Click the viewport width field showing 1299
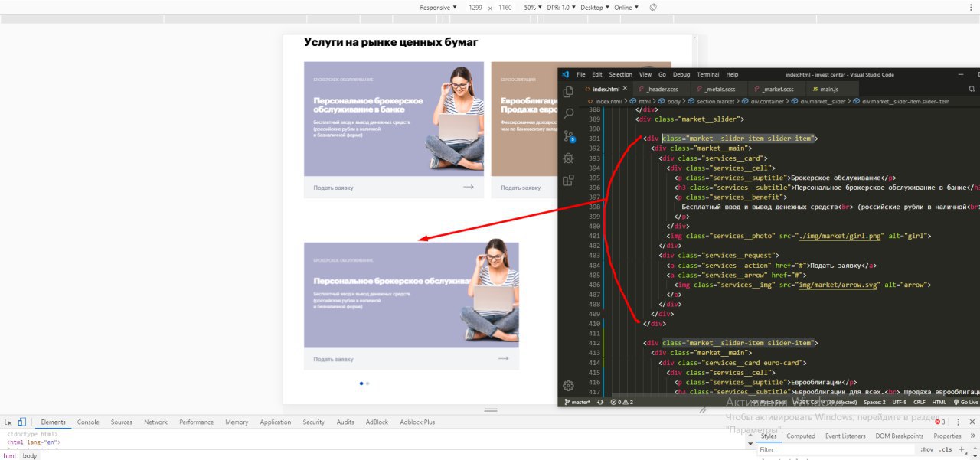Screen dimensions: 980x460 (475, 7)
